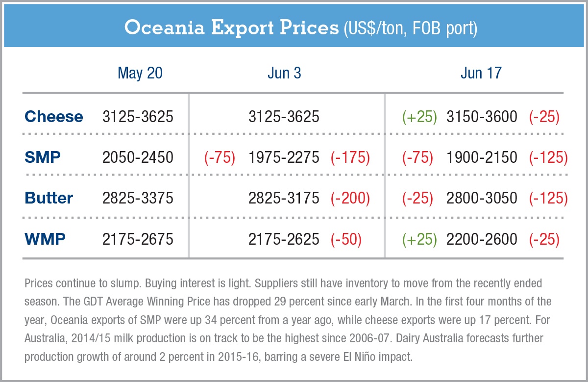Select the Butter May 20 price 2825-3375

coord(138,198)
